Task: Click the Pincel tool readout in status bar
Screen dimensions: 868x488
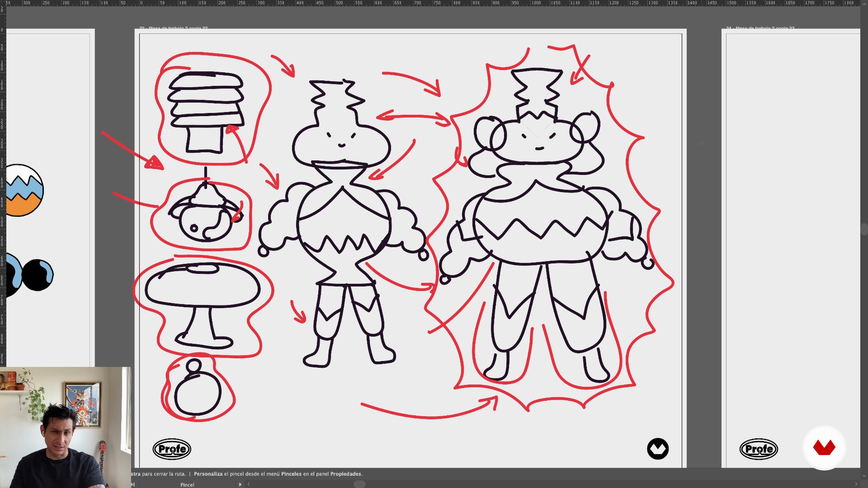Action: click(187, 485)
